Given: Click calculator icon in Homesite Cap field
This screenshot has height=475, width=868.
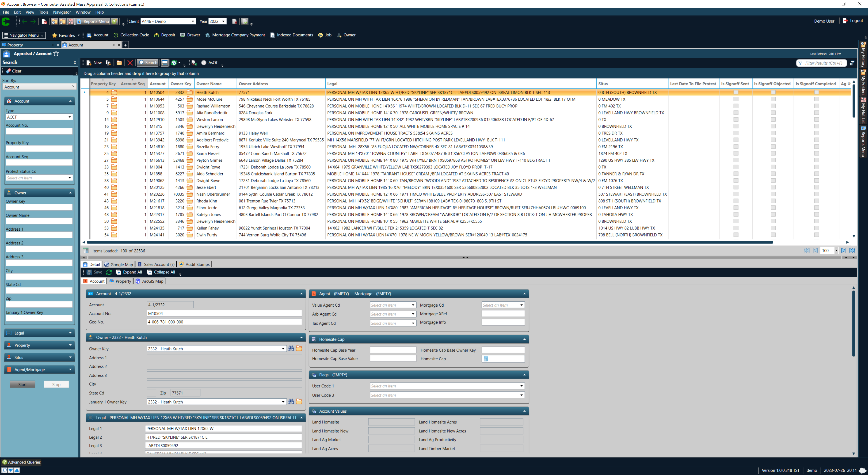Looking at the screenshot, I should coord(486,359).
